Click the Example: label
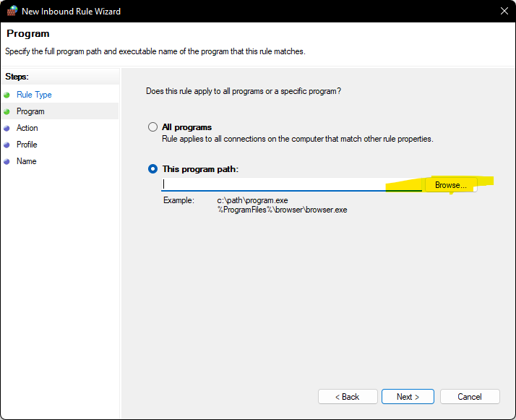The height and width of the screenshot is (420, 516). 179,200
